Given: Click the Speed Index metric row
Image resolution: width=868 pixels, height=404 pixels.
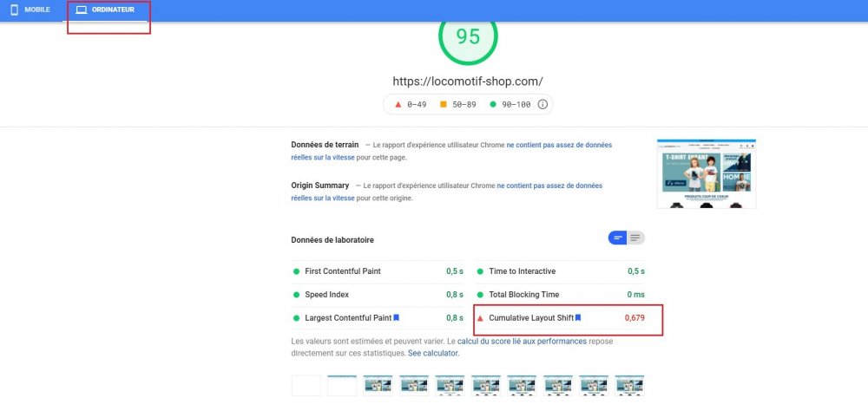Looking at the screenshot, I should click(378, 295).
